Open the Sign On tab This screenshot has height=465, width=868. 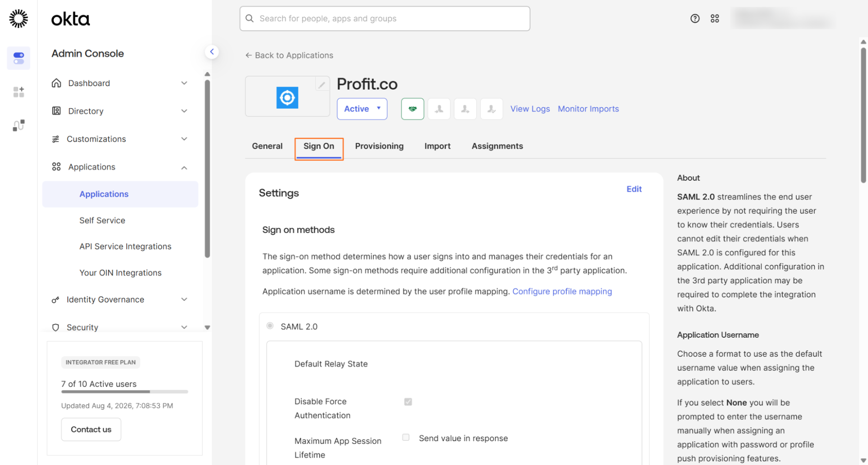pos(319,149)
